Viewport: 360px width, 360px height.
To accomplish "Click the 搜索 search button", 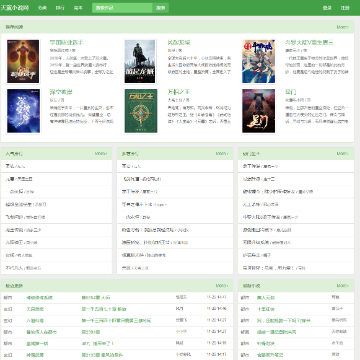I will pyautogui.click(x=161, y=8).
